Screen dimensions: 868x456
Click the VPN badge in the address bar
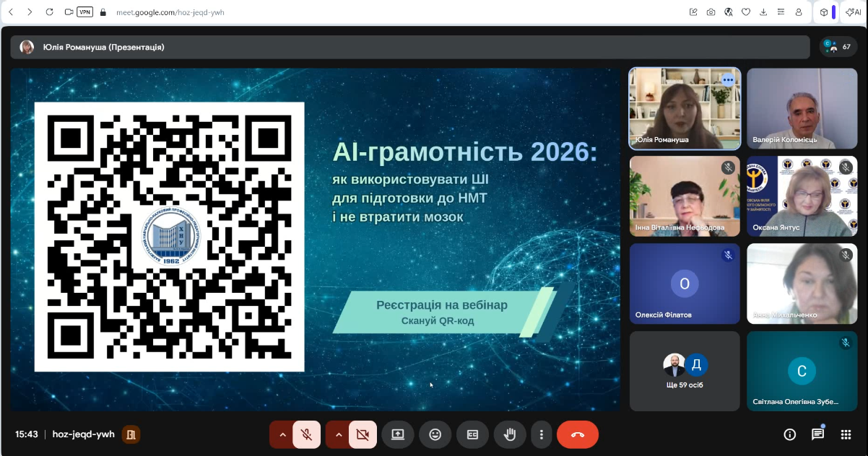[84, 12]
